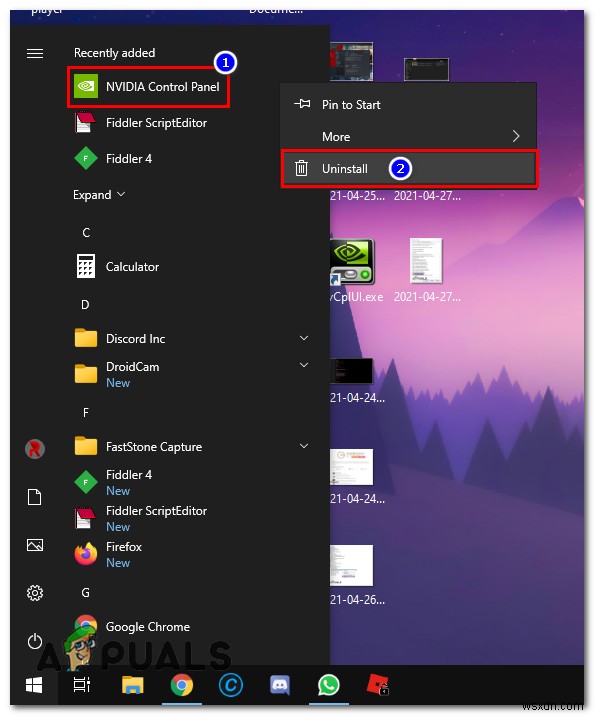This screenshot has height=716, width=595.
Task: Launch Google Chrome from the app list
Action: (132, 626)
